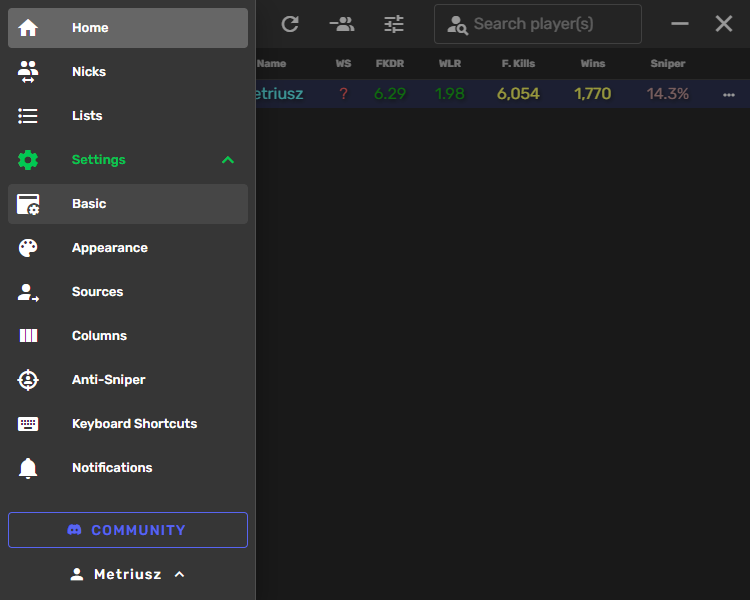Click the Notifications bell icon
The image size is (750, 600).
click(x=28, y=468)
